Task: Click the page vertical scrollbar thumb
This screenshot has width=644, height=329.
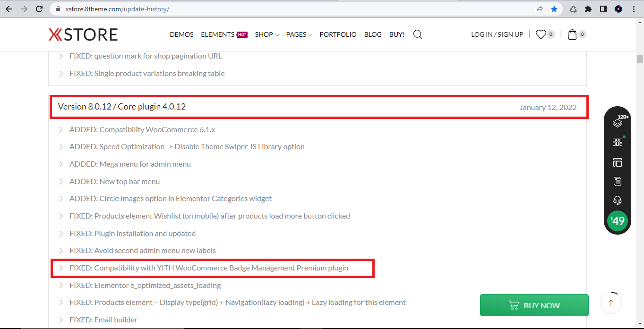Action: point(640,59)
